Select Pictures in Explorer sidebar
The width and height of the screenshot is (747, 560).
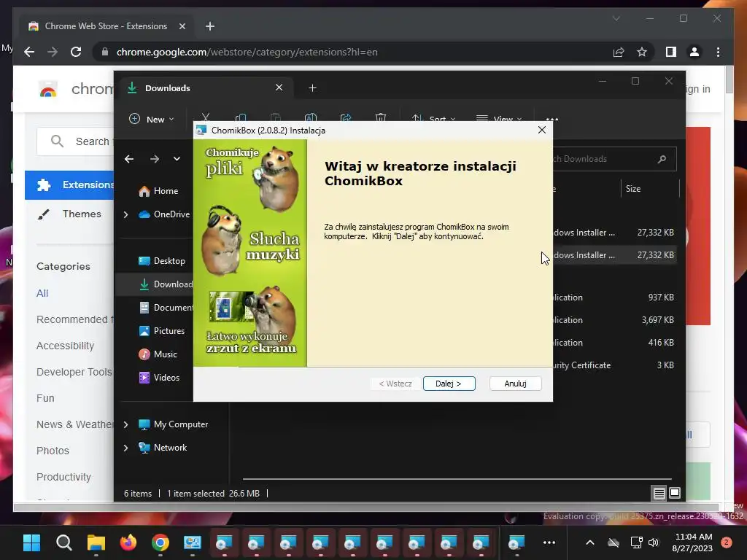tap(162, 331)
